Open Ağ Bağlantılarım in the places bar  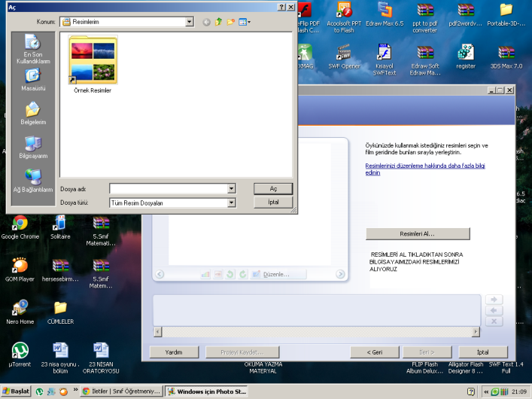click(32, 181)
